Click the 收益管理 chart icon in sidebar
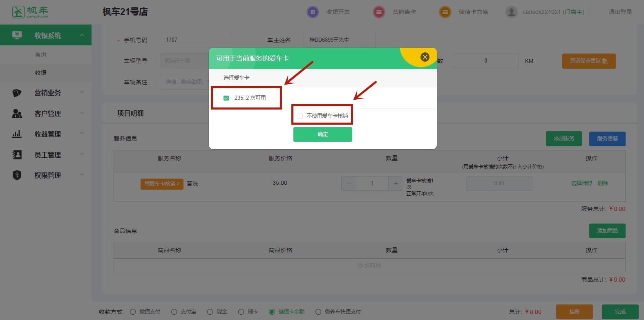This screenshot has height=320, width=644. pyautogui.click(x=17, y=134)
